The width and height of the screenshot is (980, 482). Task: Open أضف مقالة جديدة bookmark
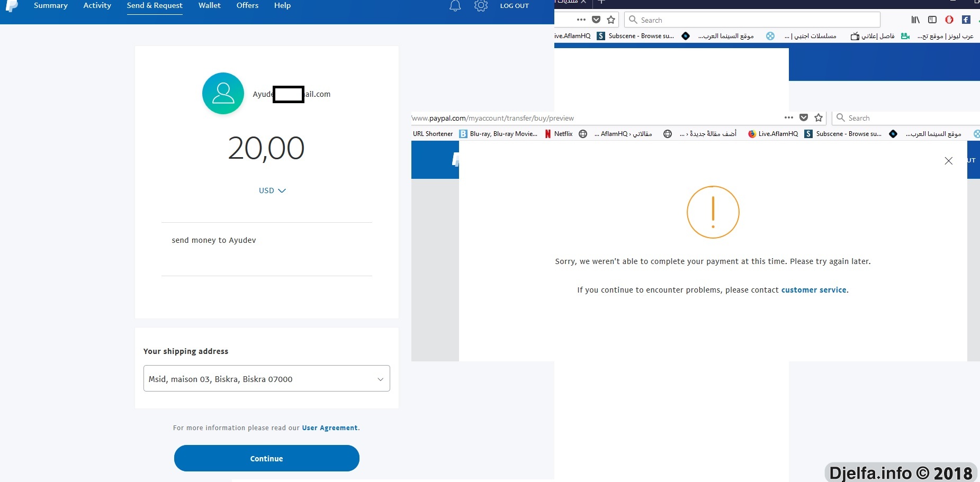[x=700, y=134]
